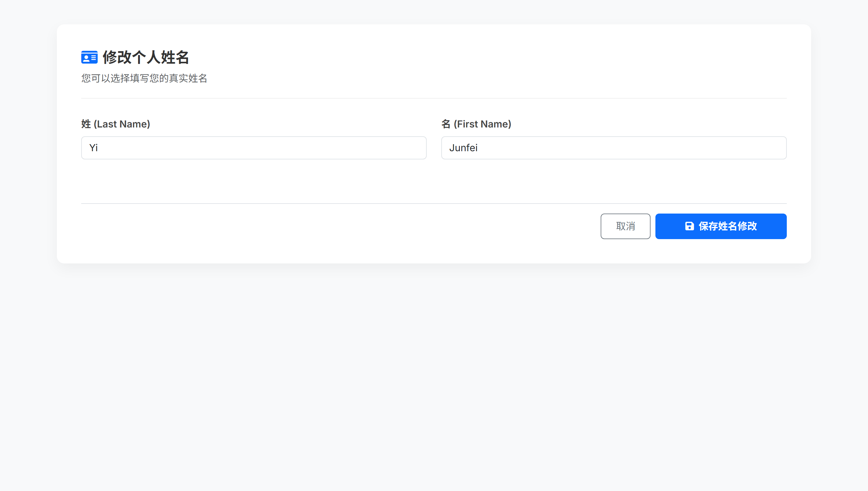Focus the First Name input field
Screen dimensions: 868x491
(x=613, y=148)
